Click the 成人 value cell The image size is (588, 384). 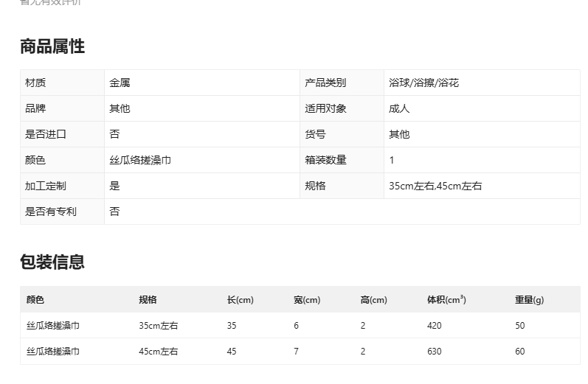click(x=399, y=108)
